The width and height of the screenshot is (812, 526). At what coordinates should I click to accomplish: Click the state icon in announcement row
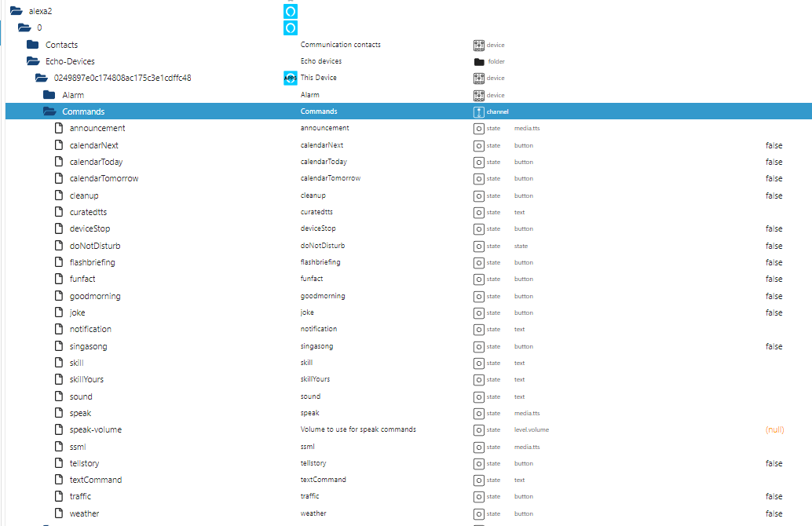(x=478, y=129)
